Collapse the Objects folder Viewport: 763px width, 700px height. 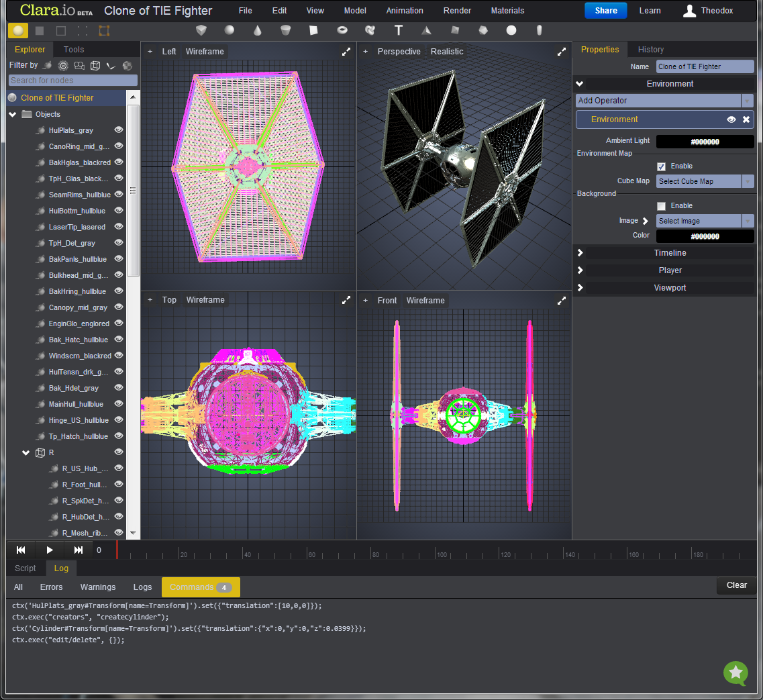[13, 114]
